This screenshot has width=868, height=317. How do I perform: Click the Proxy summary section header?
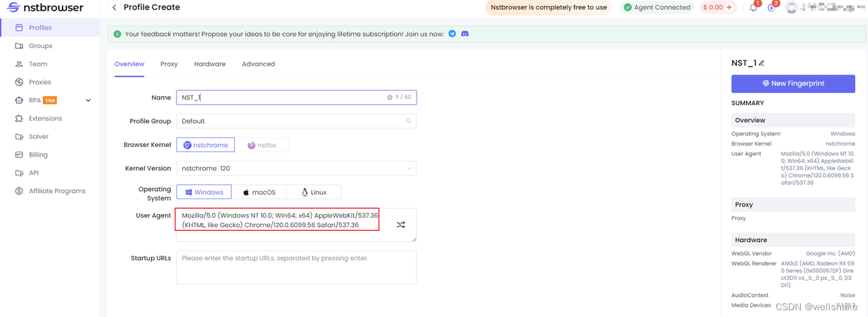coord(793,205)
